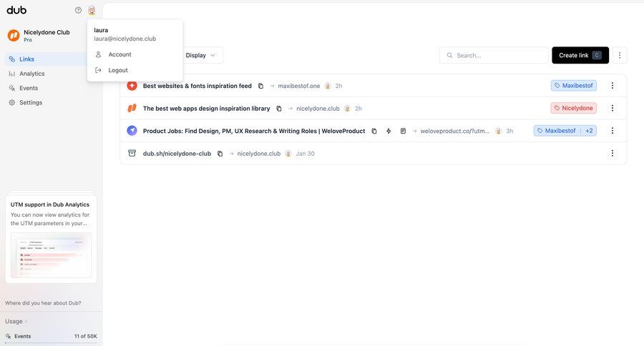Viewport: 644px width, 346px height.
Task: Open the UTM support in Dub Analytics card
Action: [51, 239]
